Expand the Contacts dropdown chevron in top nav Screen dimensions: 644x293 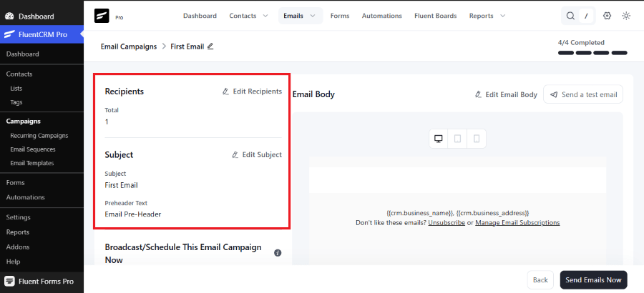[x=265, y=16]
